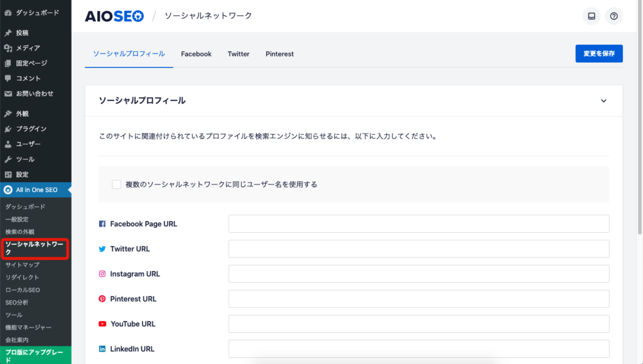The image size is (643, 364).
Task: Open the notifications inbox icon in header
Action: pyautogui.click(x=592, y=16)
